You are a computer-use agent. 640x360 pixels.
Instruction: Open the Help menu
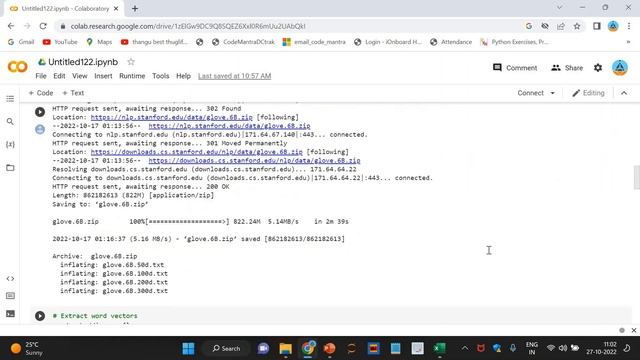(x=183, y=76)
